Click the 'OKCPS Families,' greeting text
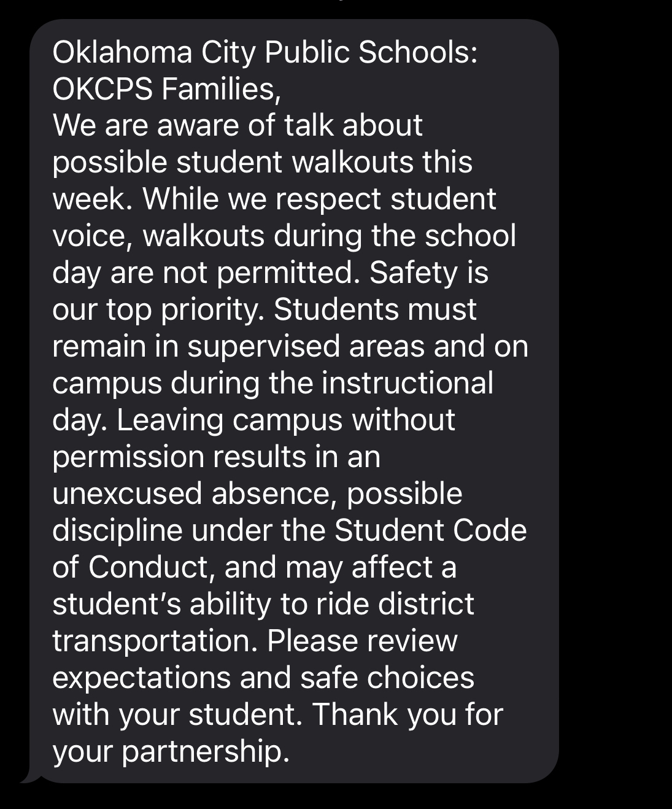672x809 pixels. (166, 90)
